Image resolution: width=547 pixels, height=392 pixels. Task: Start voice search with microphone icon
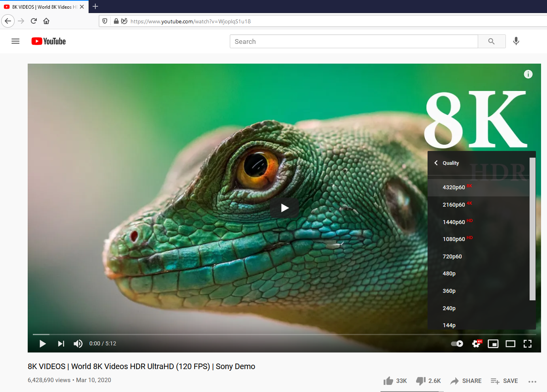click(x=516, y=41)
